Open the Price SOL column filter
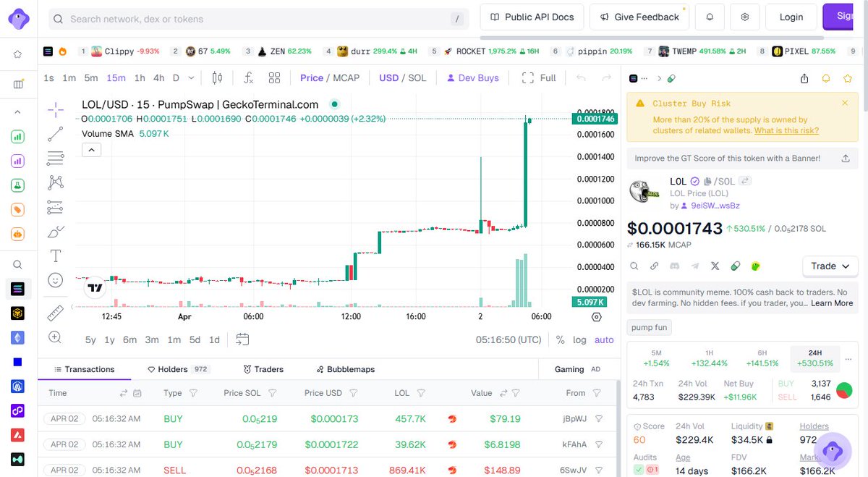868x477 pixels. pos(272,393)
